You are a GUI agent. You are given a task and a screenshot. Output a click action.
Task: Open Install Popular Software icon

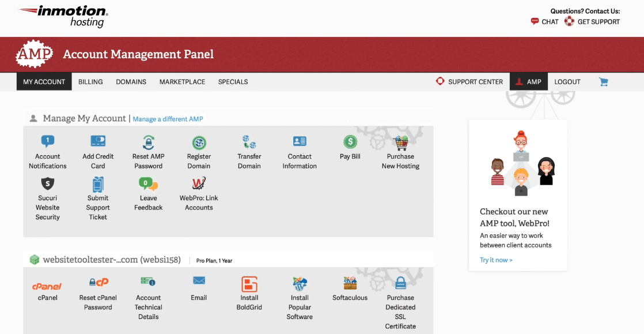coord(300,284)
